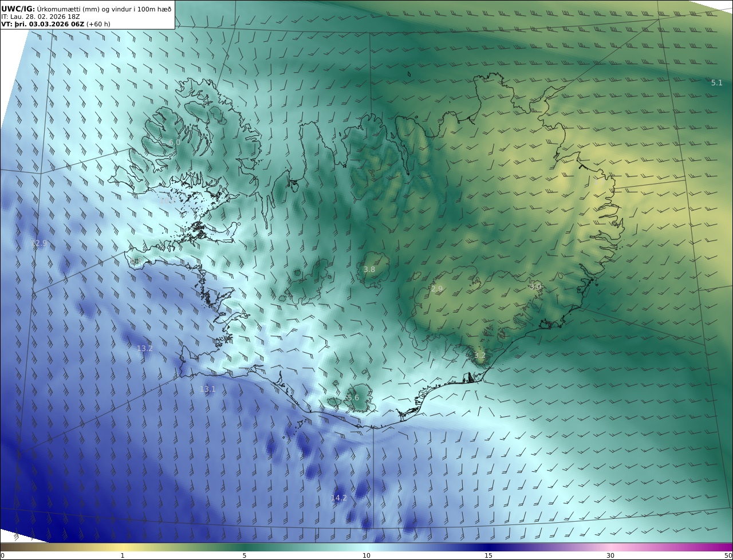Click the 13.1 precipitation value
This screenshot has height=560, width=733.
[208, 389]
